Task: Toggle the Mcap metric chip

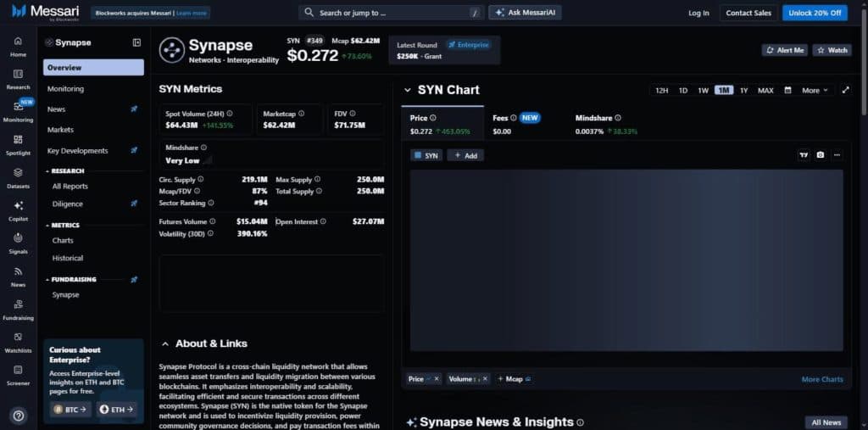Action: [515, 379]
